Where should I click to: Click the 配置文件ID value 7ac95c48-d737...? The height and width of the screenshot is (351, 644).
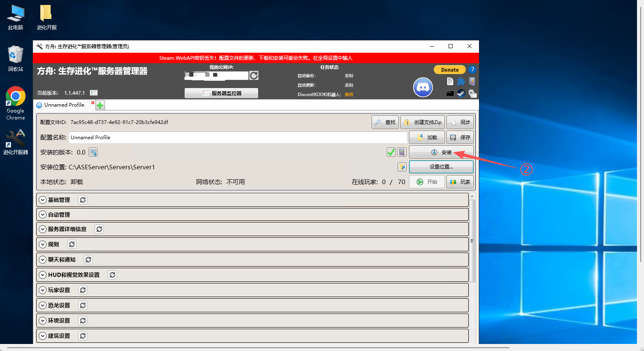coord(119,122)
